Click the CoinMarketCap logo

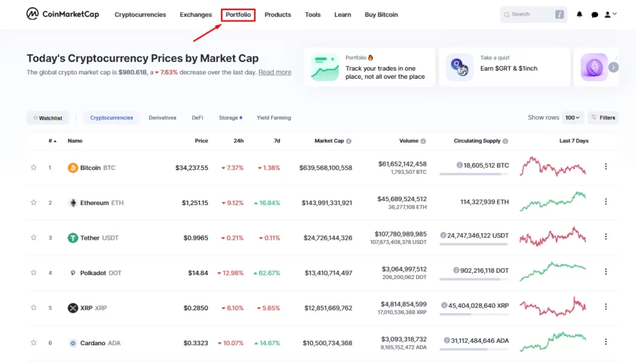tap(62, 14)
